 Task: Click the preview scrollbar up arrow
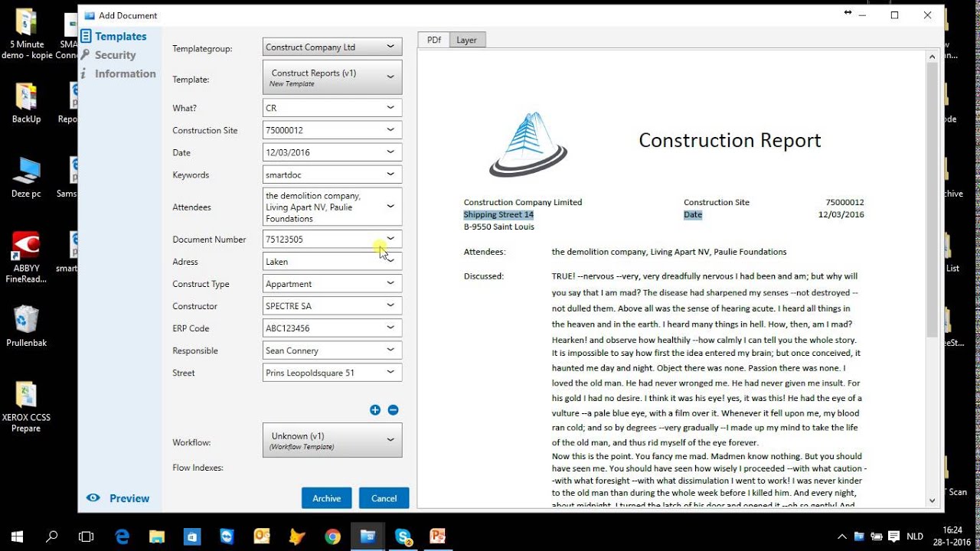(932, 57)
